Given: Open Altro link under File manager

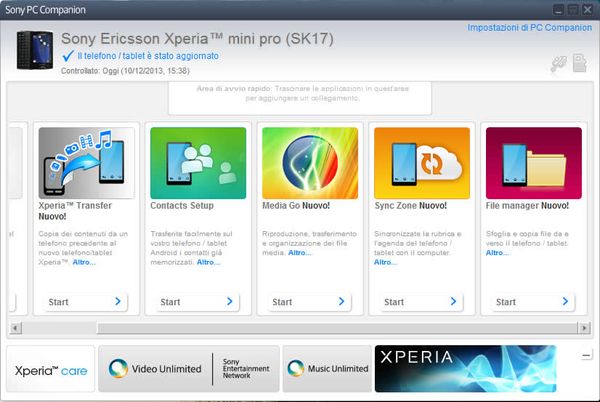Looking at the screenshot, I should click(497, 253).
